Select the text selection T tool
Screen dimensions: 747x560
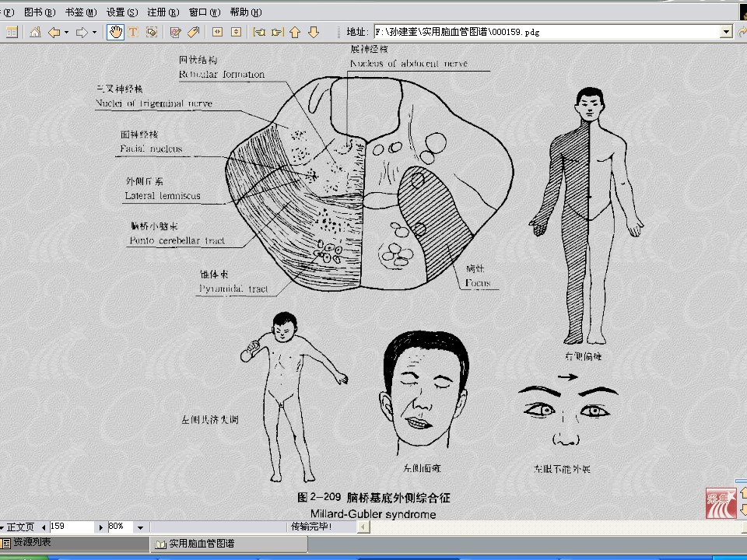click(x=133, y=32)
